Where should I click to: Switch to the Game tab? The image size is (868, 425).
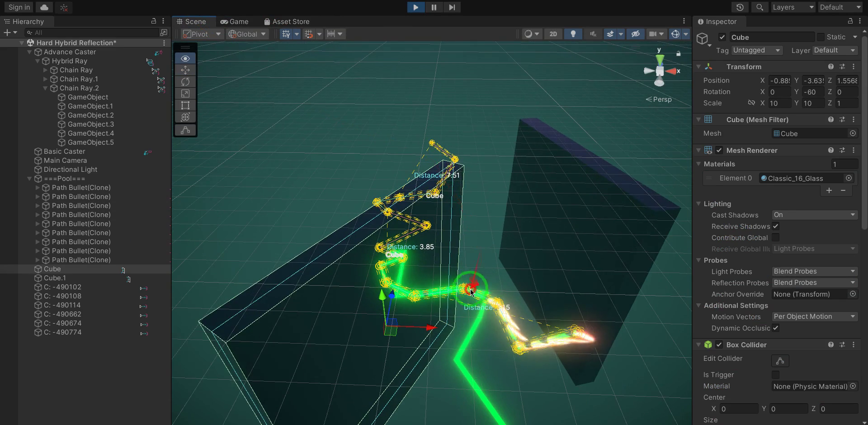coord(235,21)
